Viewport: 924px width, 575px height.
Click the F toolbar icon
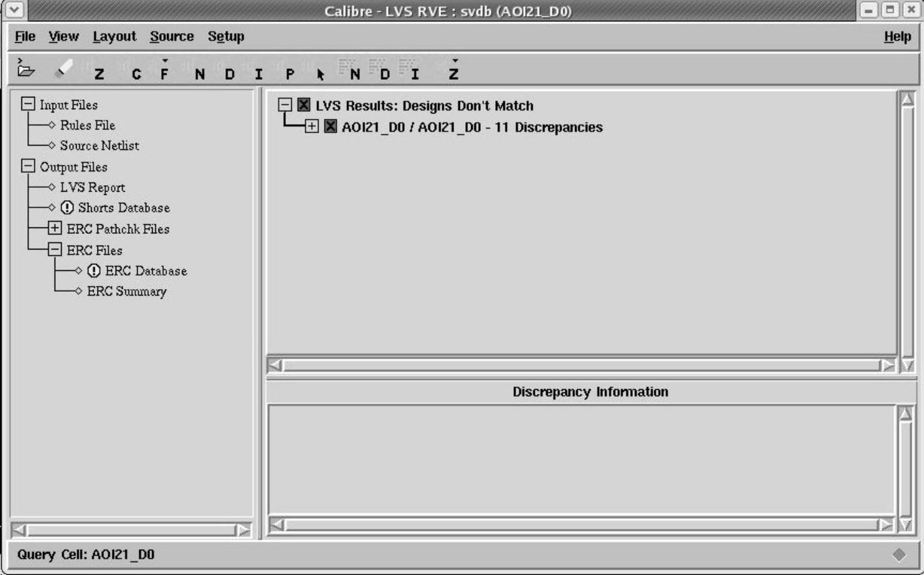164,71
